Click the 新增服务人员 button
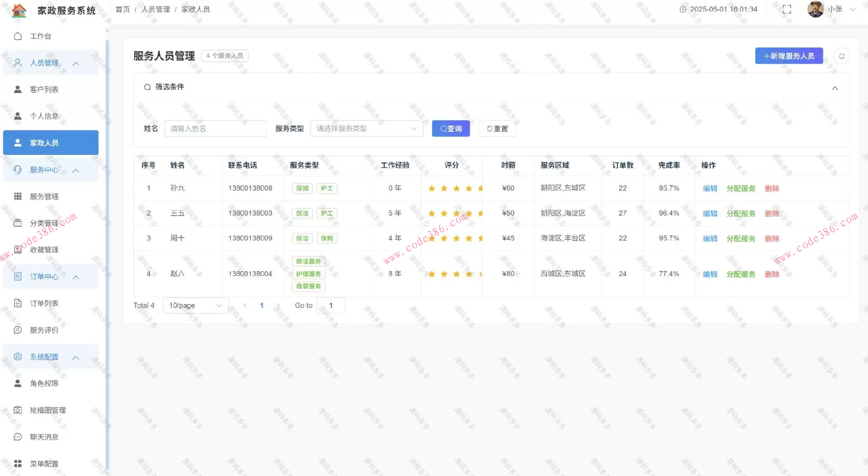 point(788,56)
